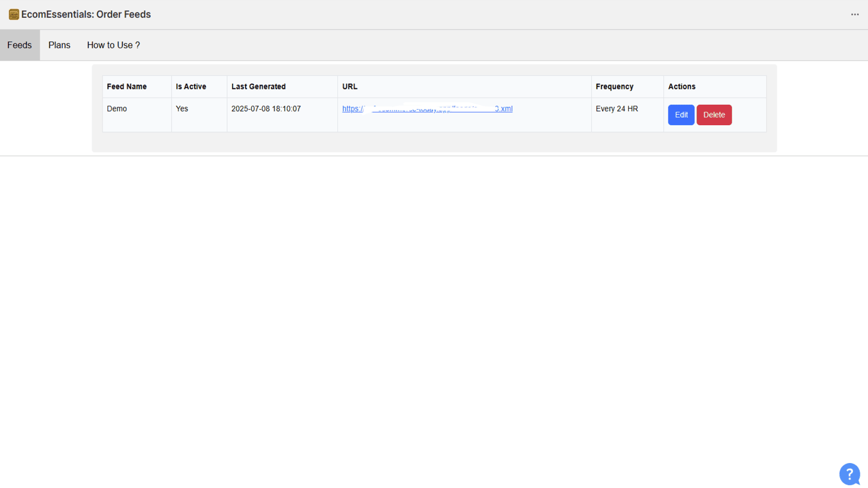Click the Frequency column header
868x488 pixels.
pyautogui.click(x=614, y=87)
